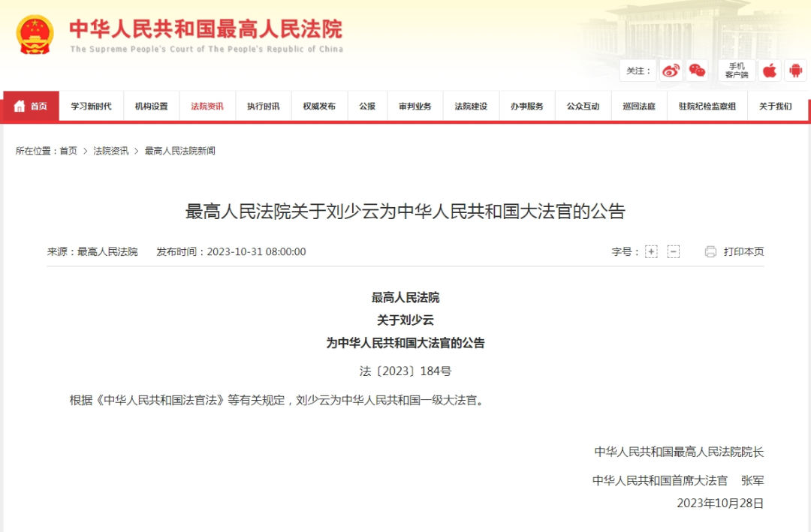Increase font size with the plus button
The image size is (811, 532).
click(x=650, y=251)
